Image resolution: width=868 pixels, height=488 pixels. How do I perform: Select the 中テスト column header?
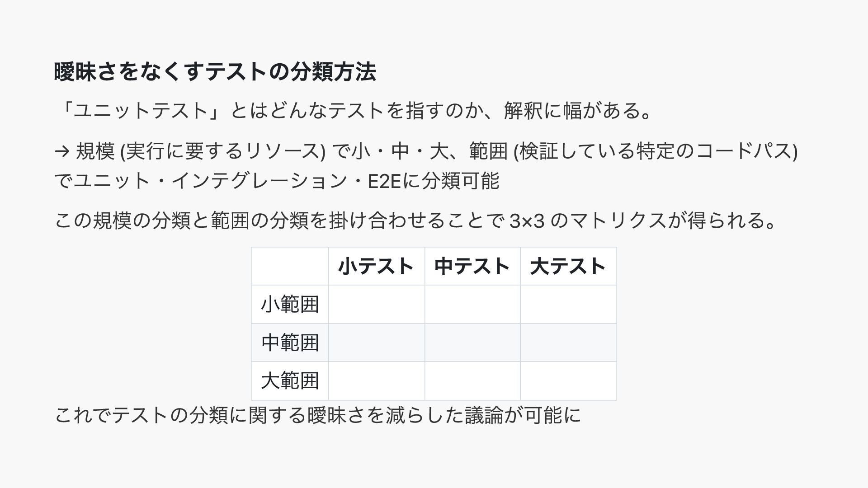coord(472,266)
